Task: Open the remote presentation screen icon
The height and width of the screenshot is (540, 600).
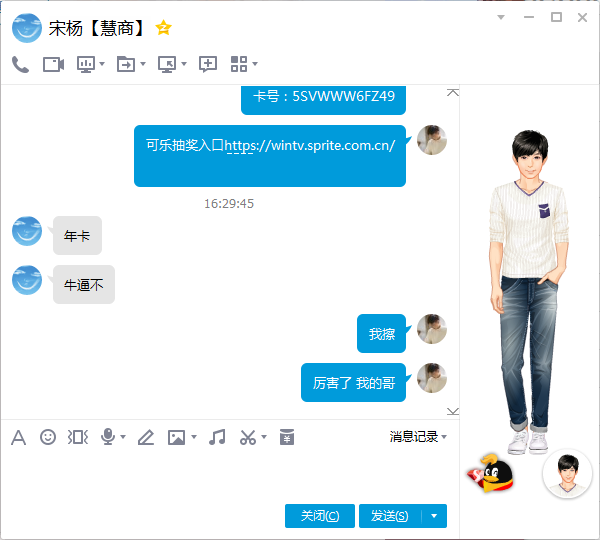Action: (86, 64)
